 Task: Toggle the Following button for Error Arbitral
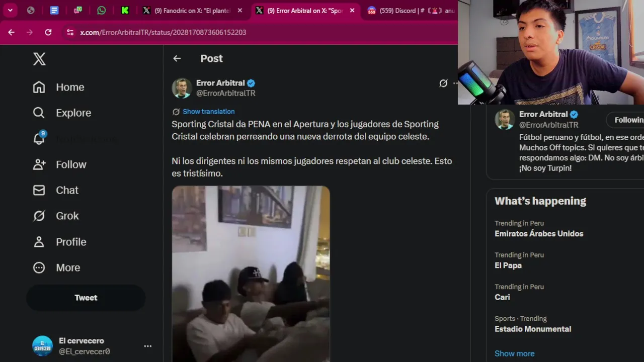point(627,120)
